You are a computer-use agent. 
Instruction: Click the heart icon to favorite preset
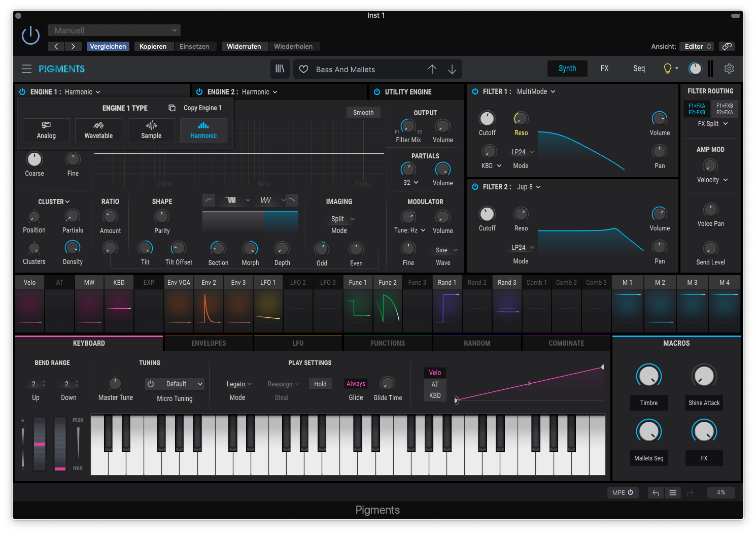coord(304,70)
